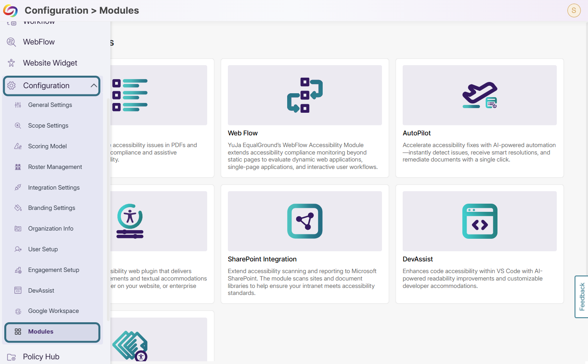Click the Organization Info icon
This screenshot has width=588, height=364.
(x=18, y=229)
